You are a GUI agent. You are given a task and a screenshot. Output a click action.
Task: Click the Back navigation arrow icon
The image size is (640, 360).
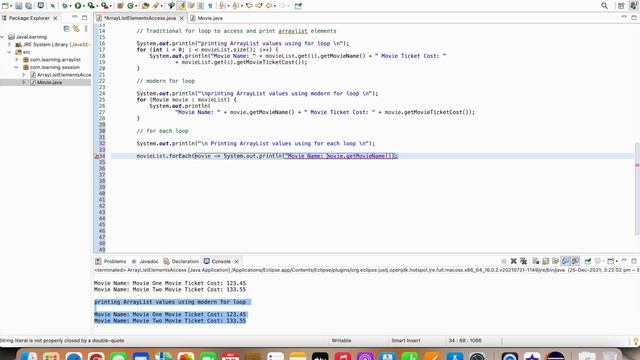click(269, 6)
